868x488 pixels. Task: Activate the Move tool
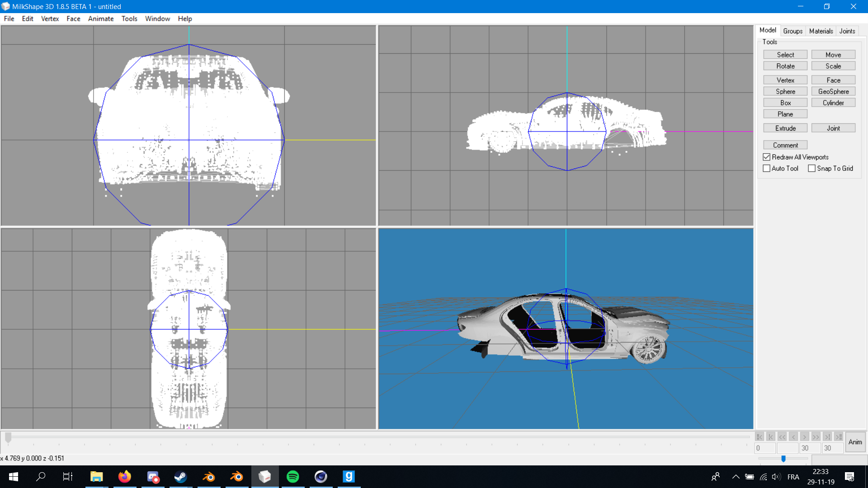pos(833,55)
